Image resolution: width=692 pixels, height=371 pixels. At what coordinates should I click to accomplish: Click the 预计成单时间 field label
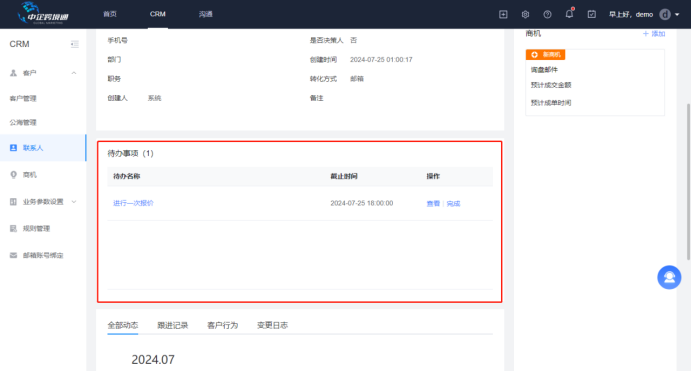point(551,102)
